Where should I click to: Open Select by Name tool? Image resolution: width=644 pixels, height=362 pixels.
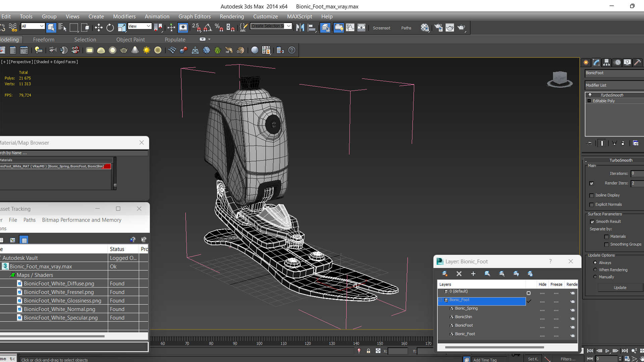click(x=62, y=27)
